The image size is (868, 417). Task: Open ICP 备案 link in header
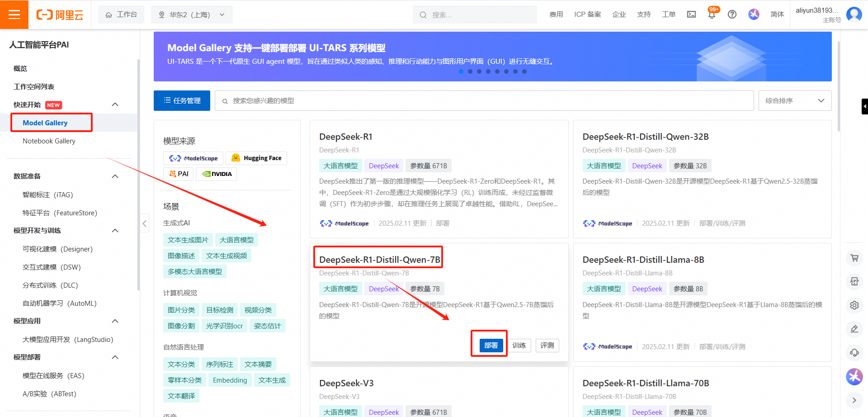587,14
